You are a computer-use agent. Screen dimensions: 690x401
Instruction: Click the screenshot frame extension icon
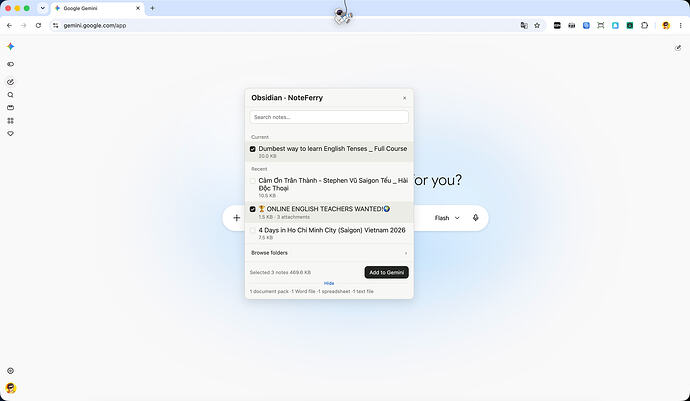[601, 26]
